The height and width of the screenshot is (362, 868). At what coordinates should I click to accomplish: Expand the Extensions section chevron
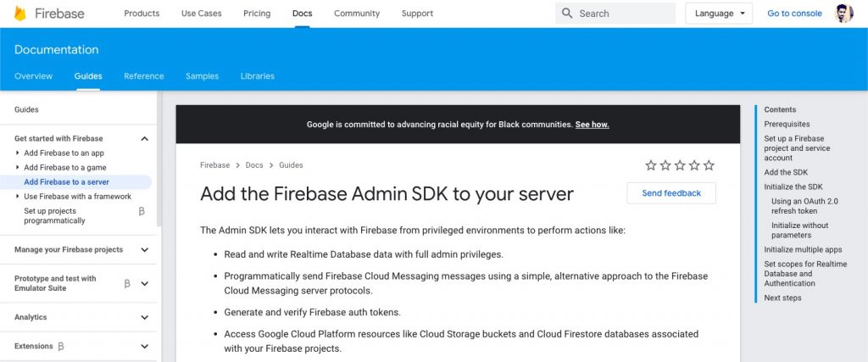point(144,347)
